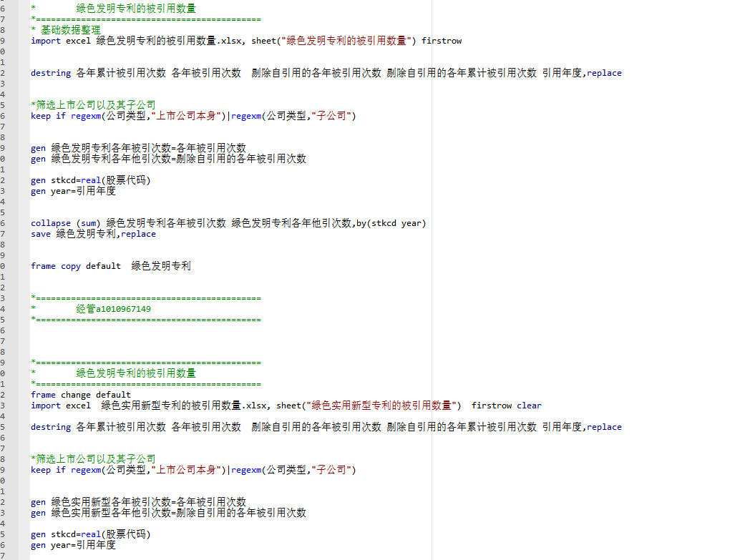The height and width of the screenshot is (560, 745).
Task: Click 绿色发明专利 after frame copy default
Action: point(161,266)
